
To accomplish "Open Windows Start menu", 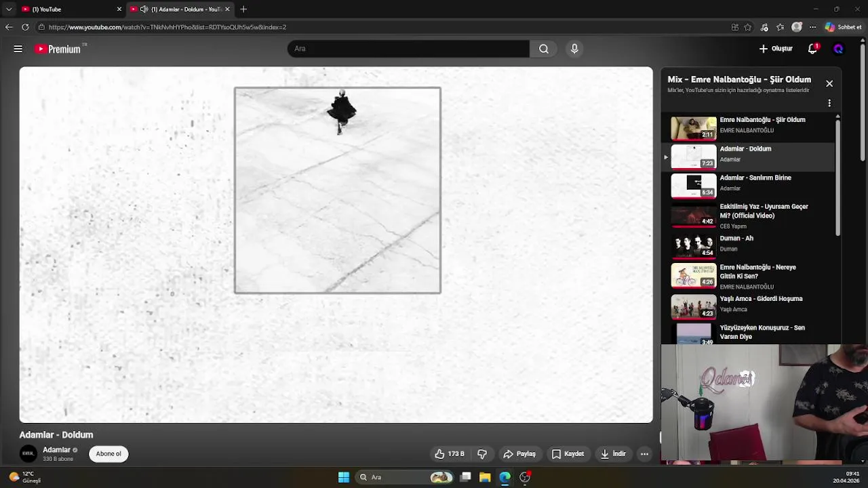I will [344, 477].
